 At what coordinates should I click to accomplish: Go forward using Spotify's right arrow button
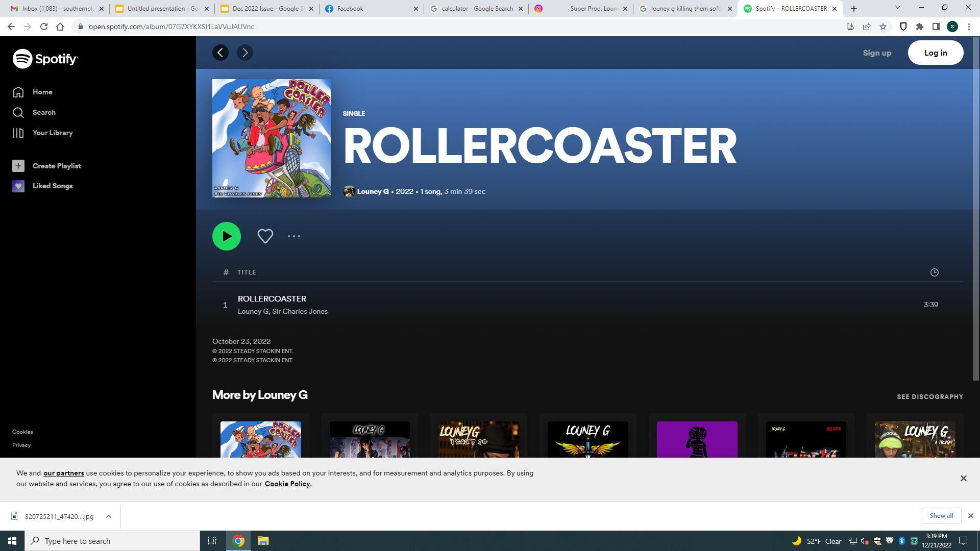(244, 53)
